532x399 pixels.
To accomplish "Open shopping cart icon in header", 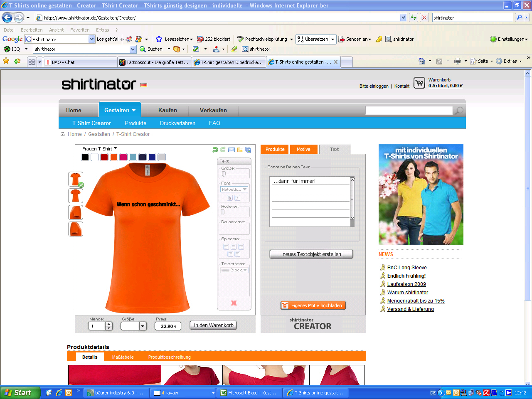I will 419,83.
